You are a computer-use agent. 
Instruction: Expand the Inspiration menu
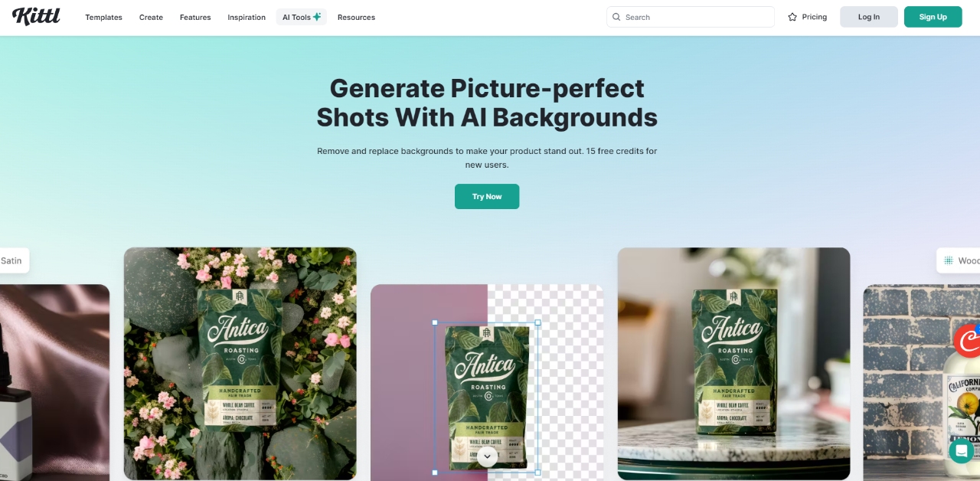247,17
